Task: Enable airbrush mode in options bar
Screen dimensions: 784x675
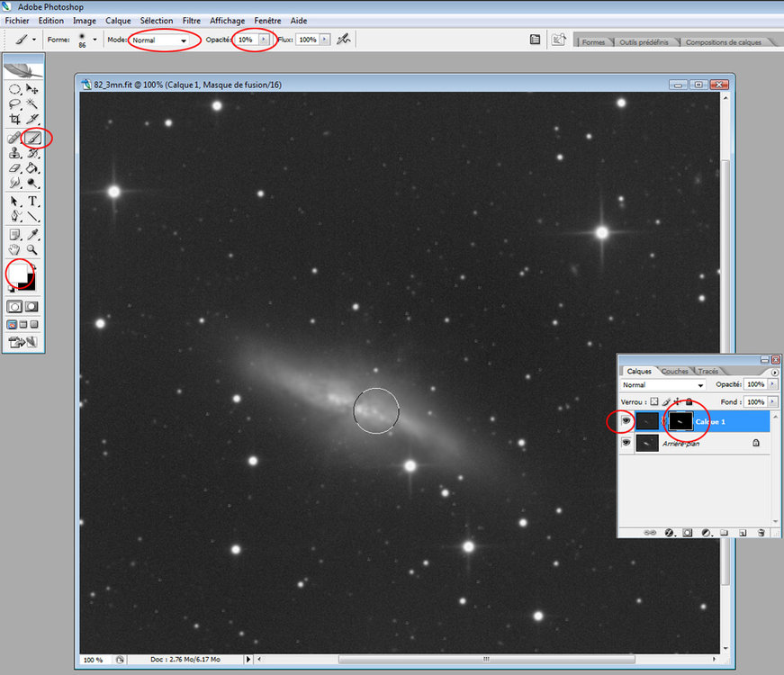Action: (x=344, y=39)
